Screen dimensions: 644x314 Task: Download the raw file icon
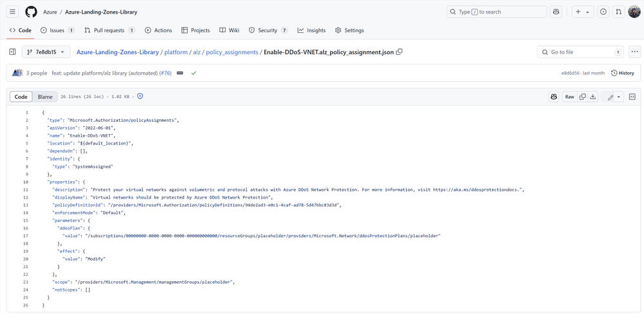coord(592,97)
